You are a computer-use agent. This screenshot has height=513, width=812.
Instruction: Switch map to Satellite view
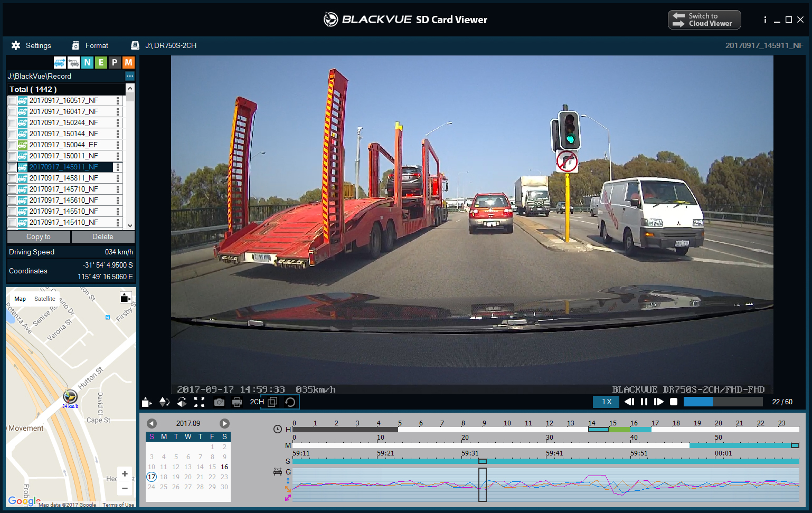coord(45,299)
